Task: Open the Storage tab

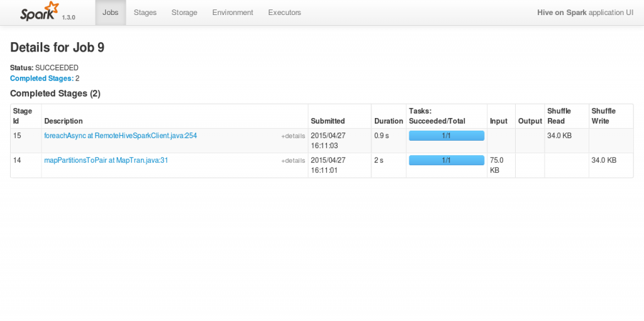Action: tap(184, 13)
